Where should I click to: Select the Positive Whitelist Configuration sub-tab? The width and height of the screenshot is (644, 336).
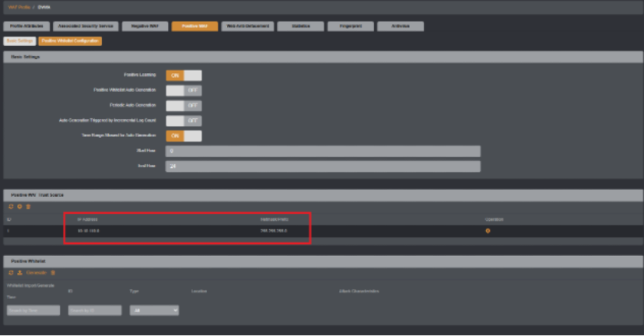tap(70, 41)
